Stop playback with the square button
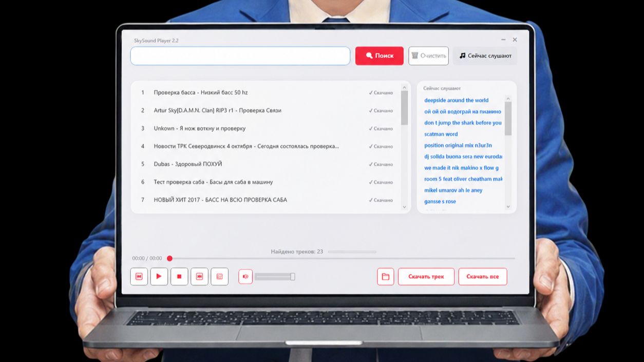644x362 pixels. tap(179, 276)
